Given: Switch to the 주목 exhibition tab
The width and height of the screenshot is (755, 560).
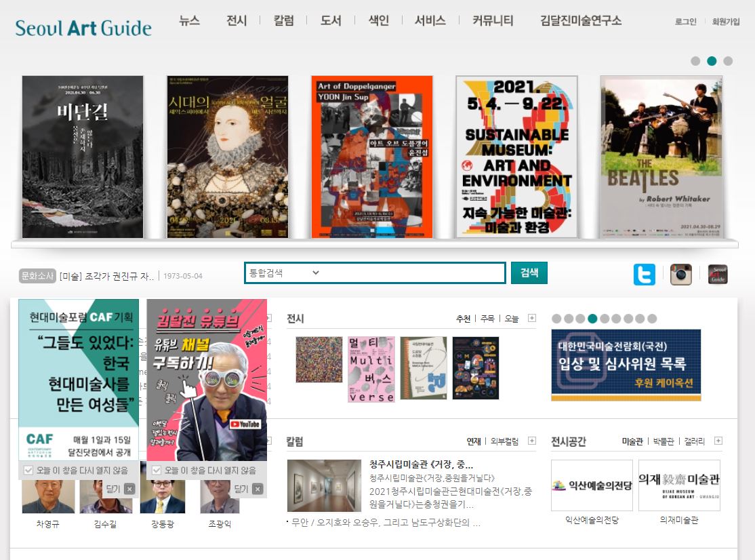Looking at the screenshot, I should [487, 318].
